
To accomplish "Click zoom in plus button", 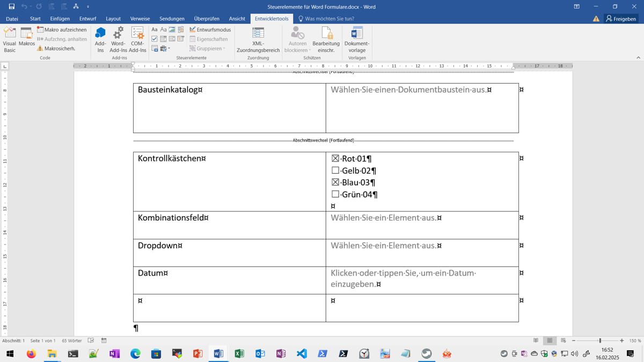I will pyautogui.click(x=622, y=341).
